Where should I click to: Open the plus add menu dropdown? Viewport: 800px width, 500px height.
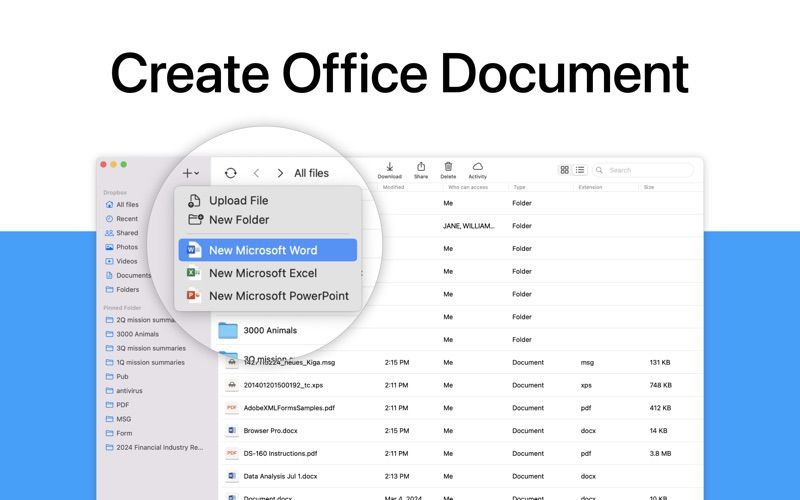pos(191,173)
